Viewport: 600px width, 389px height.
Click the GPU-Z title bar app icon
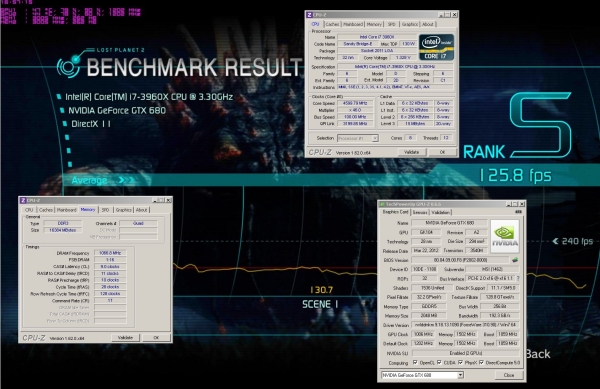pos(382,204)
